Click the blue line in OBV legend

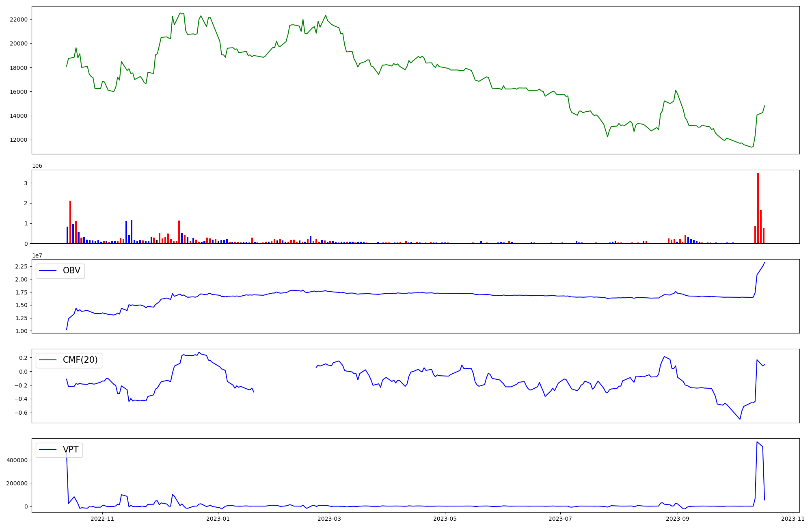48,270
